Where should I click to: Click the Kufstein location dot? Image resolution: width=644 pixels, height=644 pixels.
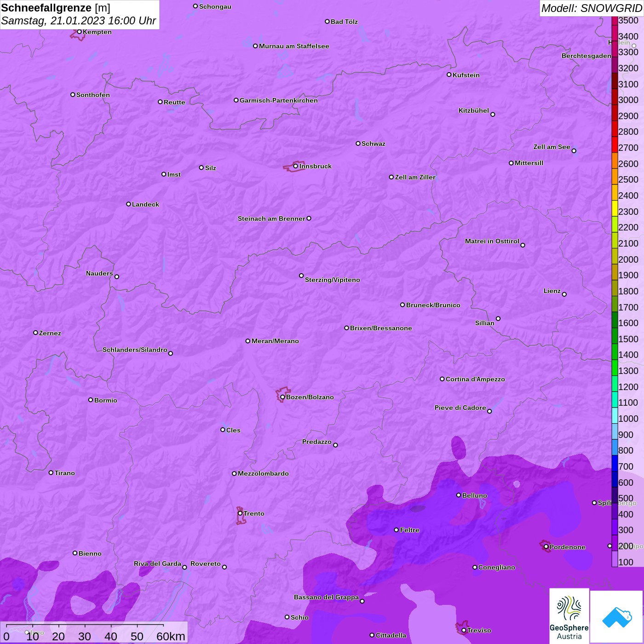click(449, 75)
